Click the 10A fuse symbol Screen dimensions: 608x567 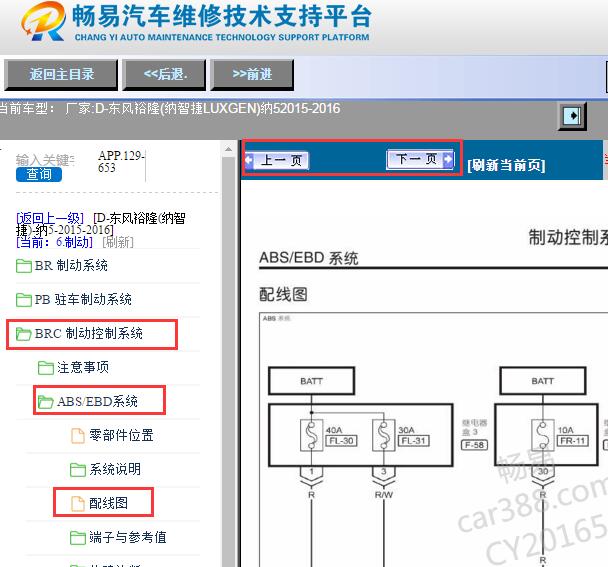coord(542,435)
